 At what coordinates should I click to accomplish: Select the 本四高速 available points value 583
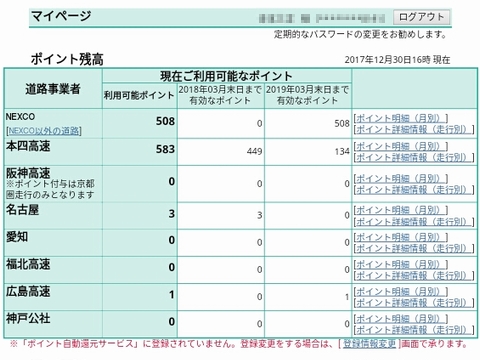point(165,149)
